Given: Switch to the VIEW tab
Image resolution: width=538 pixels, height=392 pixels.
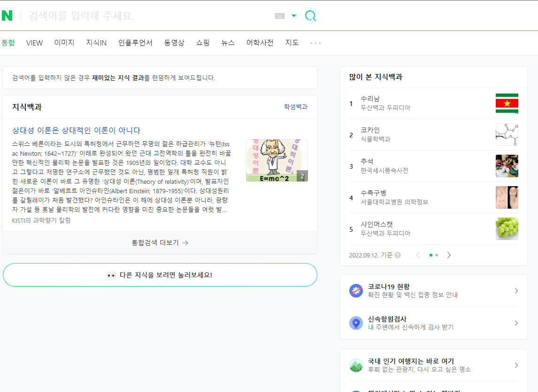Looking at the screenshot, I should 34,43.
